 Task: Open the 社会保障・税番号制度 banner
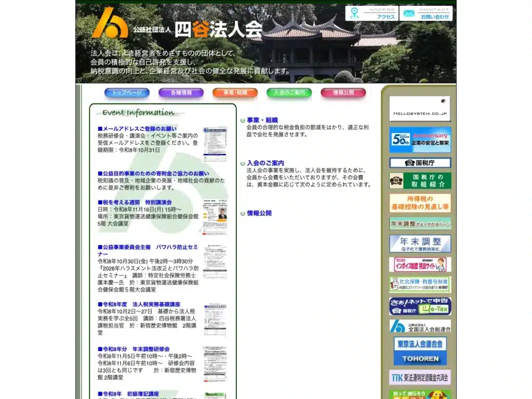(420, 285)
